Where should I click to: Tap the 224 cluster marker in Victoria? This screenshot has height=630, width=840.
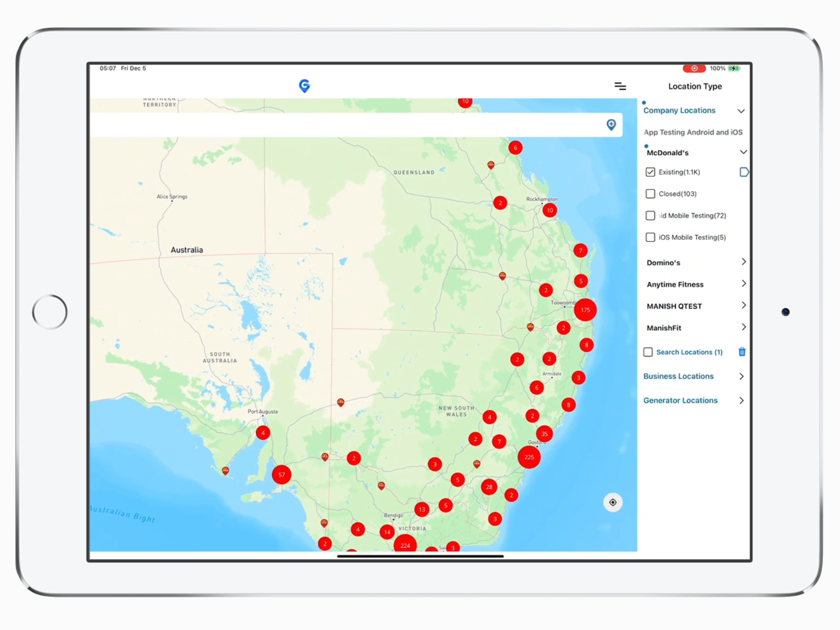click(x=405, y=544)
